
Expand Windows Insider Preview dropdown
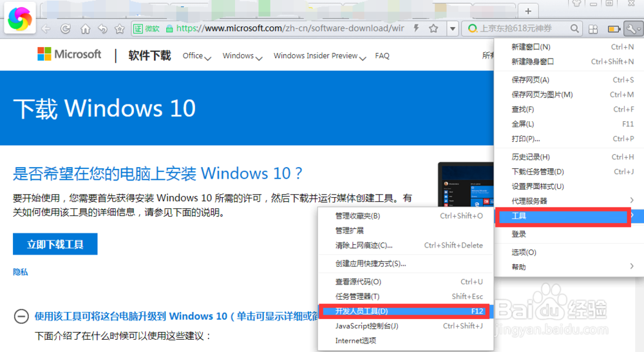[319, 56]
